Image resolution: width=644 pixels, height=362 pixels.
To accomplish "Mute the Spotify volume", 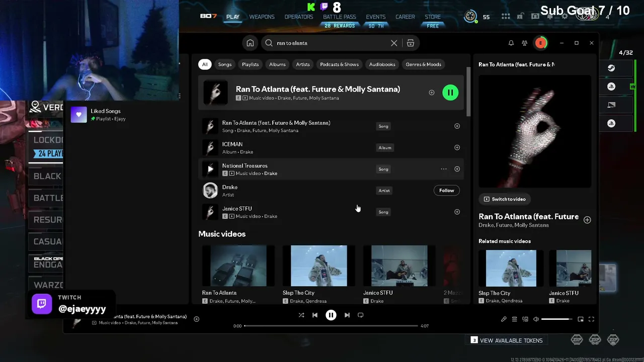I will [536, 319].
